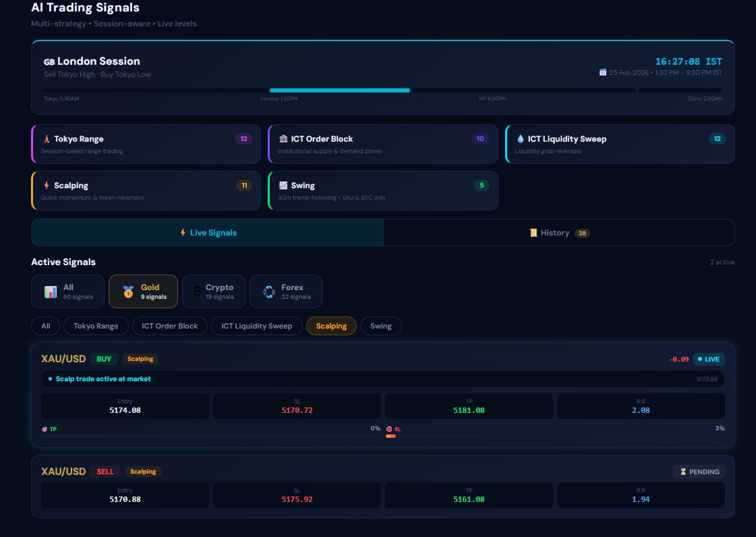Click the gold medal icon on Gold filter
This screenshot has width=756, height=537.
[128, 292]
